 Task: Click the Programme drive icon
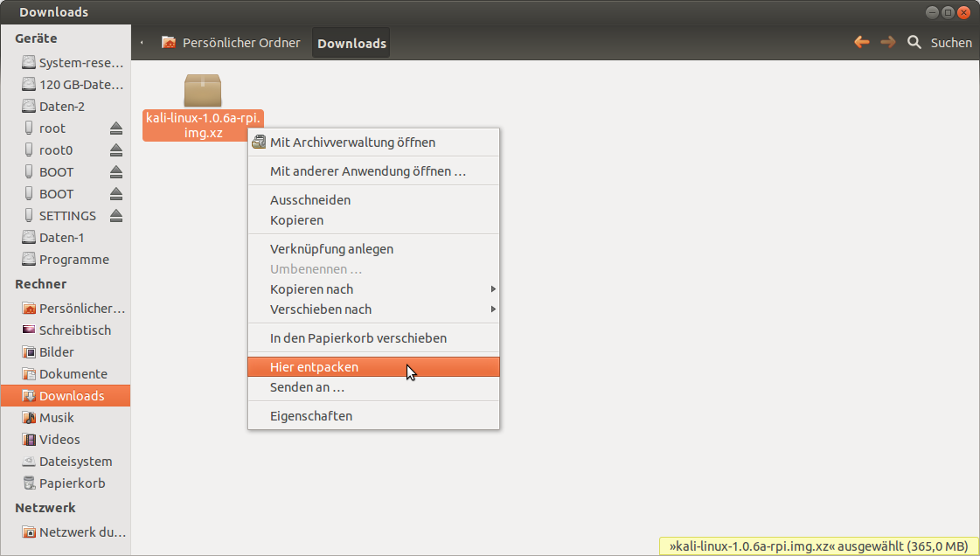click(29, 260)
